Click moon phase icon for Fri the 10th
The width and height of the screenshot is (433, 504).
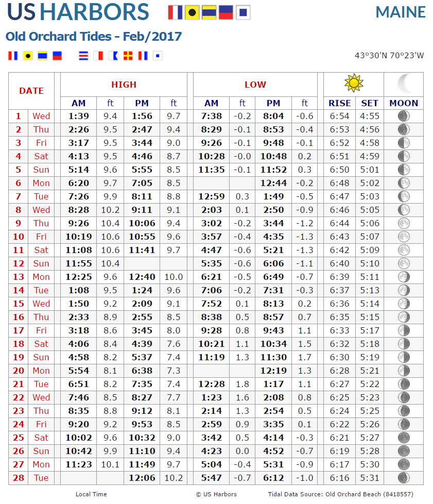point(404,237)
